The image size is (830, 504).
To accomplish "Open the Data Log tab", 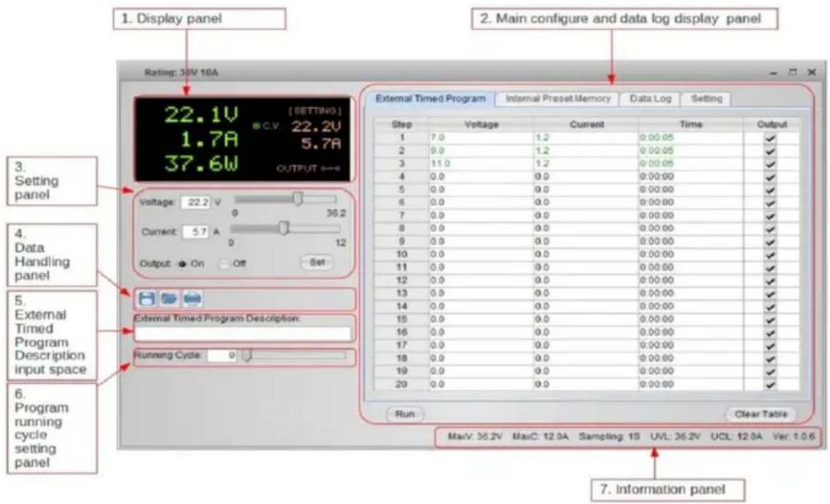I will coord(650,98).
